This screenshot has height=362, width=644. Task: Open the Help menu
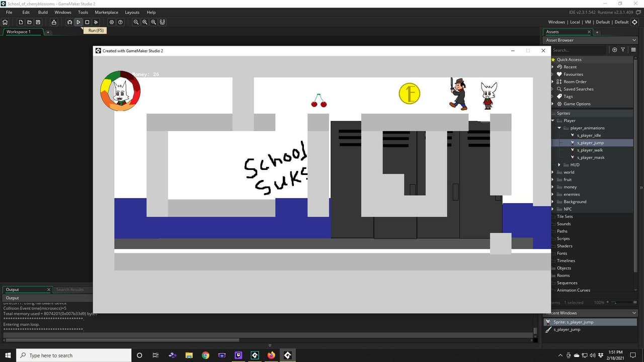tap(151, 12)
